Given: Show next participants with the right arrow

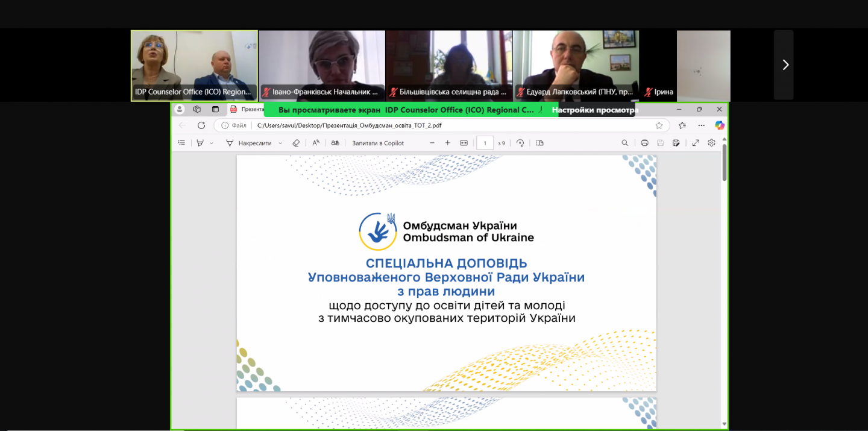Looking at the screenshot, I should point(784,65).
